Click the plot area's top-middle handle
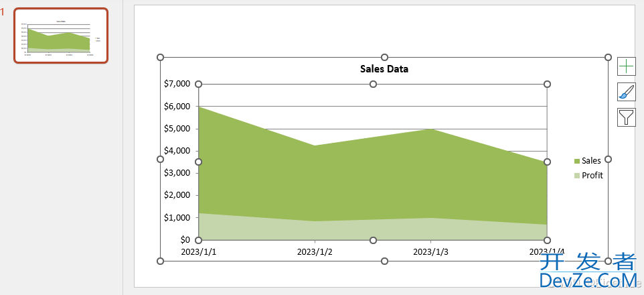 (373, 84)
